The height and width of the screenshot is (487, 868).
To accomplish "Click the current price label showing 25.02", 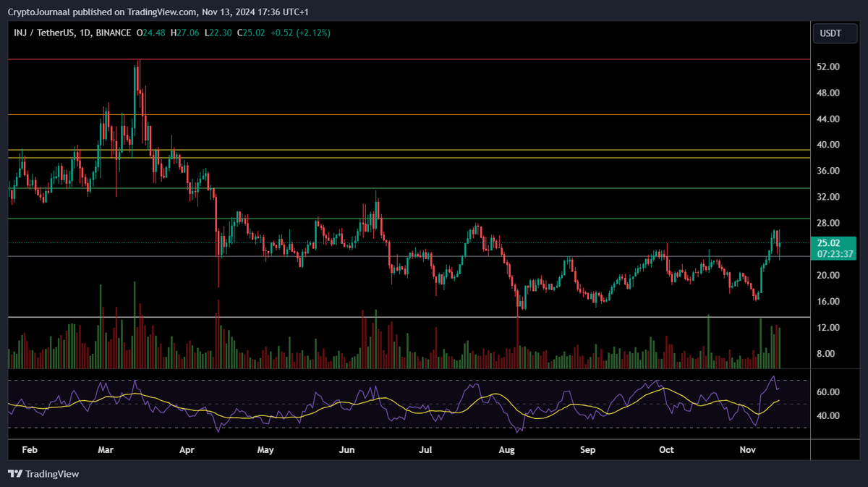I will pos(828,244).
